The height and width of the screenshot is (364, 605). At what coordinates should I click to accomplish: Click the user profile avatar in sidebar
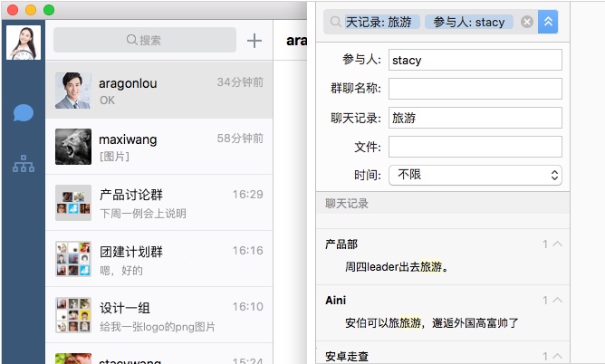(24, 43)
